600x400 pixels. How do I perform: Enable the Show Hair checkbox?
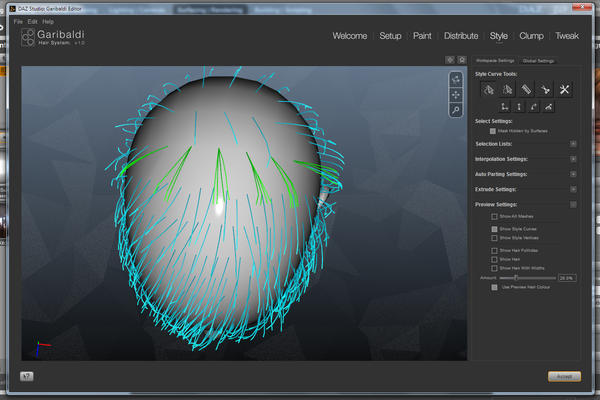point(494,260)
